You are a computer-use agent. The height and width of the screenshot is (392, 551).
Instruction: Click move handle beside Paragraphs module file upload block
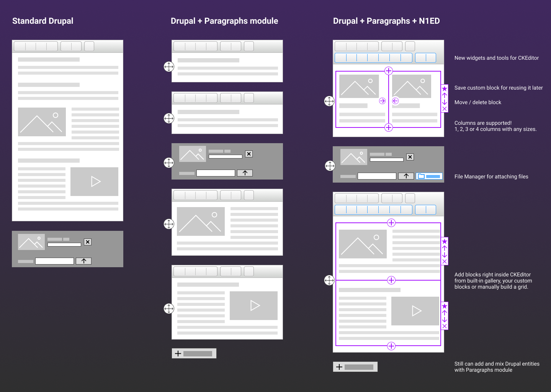169,163
